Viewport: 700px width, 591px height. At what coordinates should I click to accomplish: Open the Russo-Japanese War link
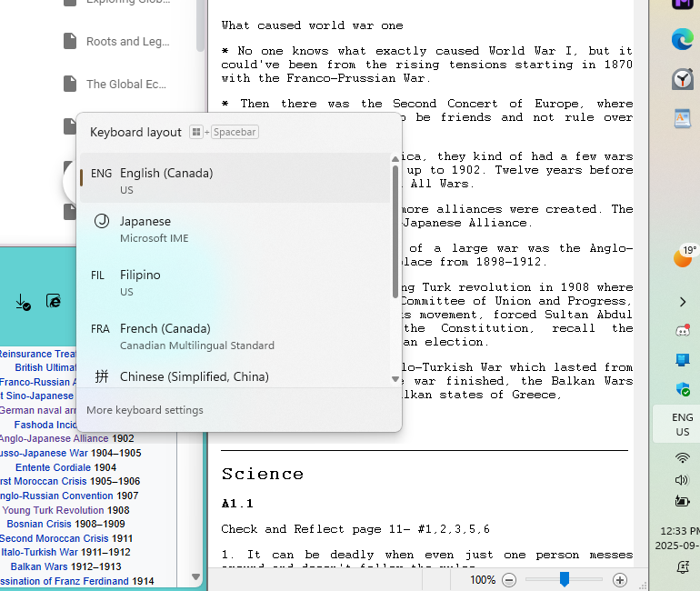click(44, 453)
